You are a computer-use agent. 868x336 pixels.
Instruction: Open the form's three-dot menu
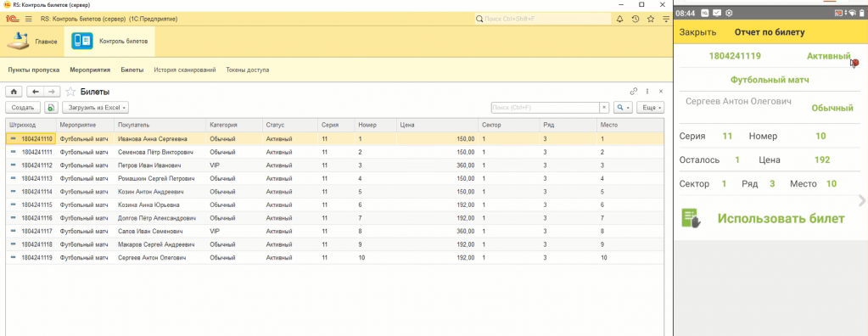(647, 92)
